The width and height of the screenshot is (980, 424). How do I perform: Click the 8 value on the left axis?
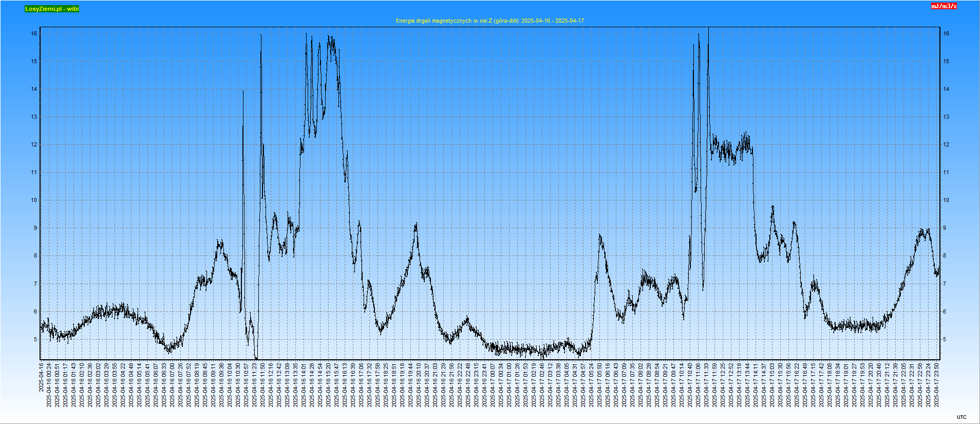(35, 255)
